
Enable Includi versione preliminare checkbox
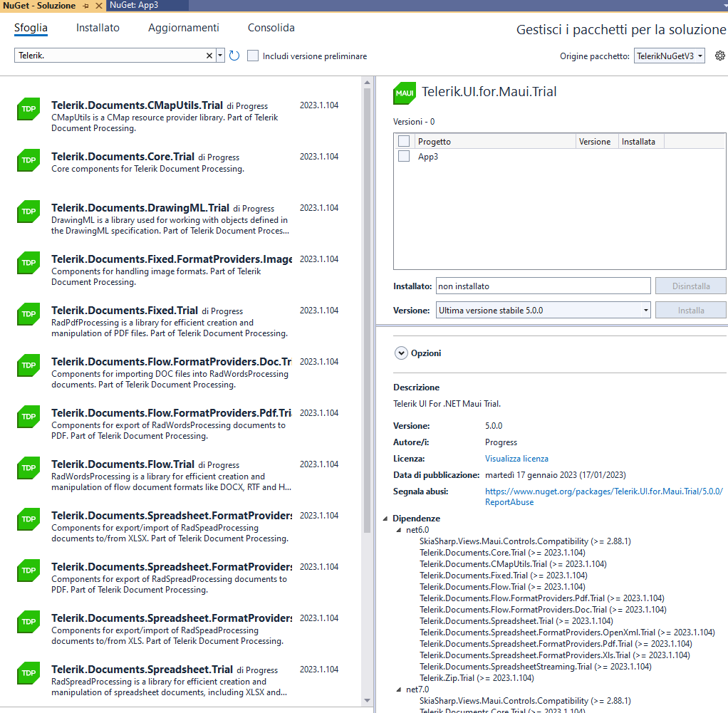click(x=253, y=56)
